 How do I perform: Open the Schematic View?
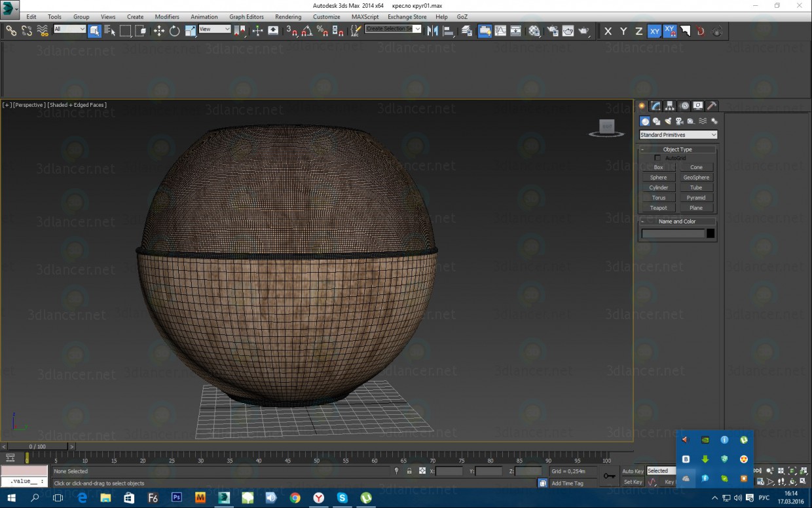pos(516,30)
